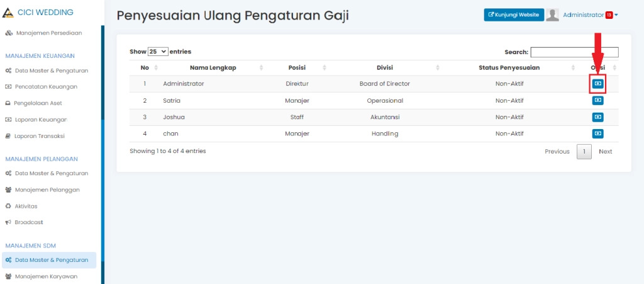Open the Administrator account dropdown
The height and width of the screenshot is (284, 644).
coord(591,15)
